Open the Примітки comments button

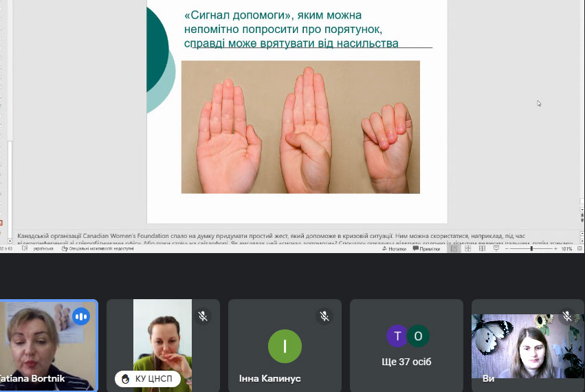[426, 249]
